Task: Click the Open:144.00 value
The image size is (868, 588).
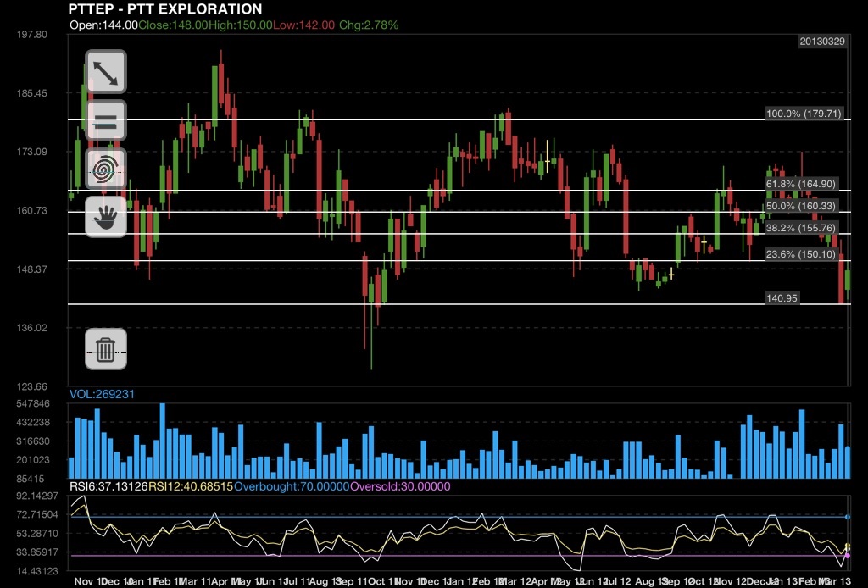Action: [x=103, y=25]
